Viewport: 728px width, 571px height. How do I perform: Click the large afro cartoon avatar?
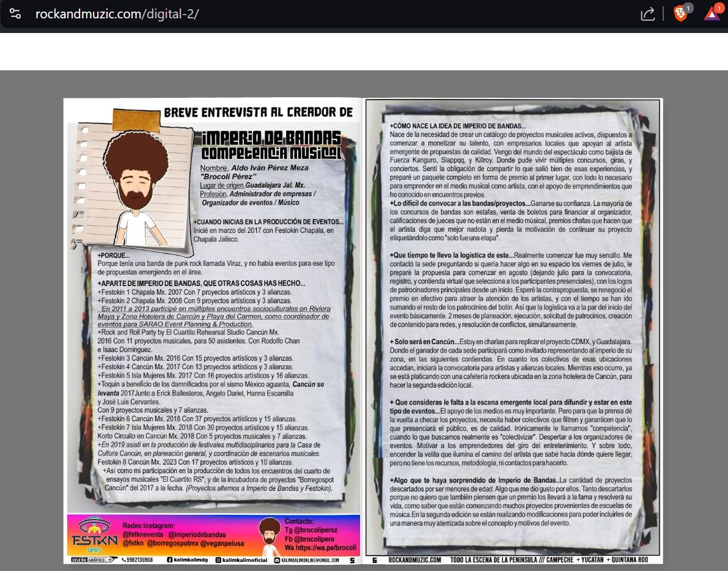point(136,188)
